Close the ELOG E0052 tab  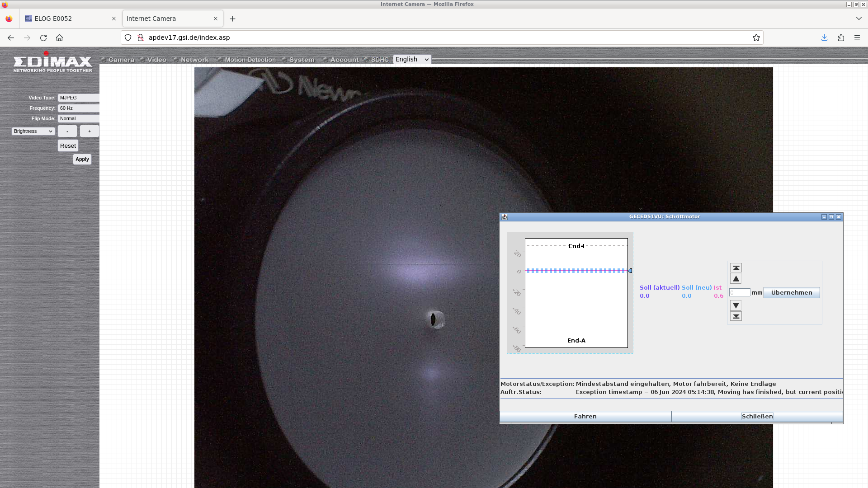pyautogui.click(x=114, y=19)
